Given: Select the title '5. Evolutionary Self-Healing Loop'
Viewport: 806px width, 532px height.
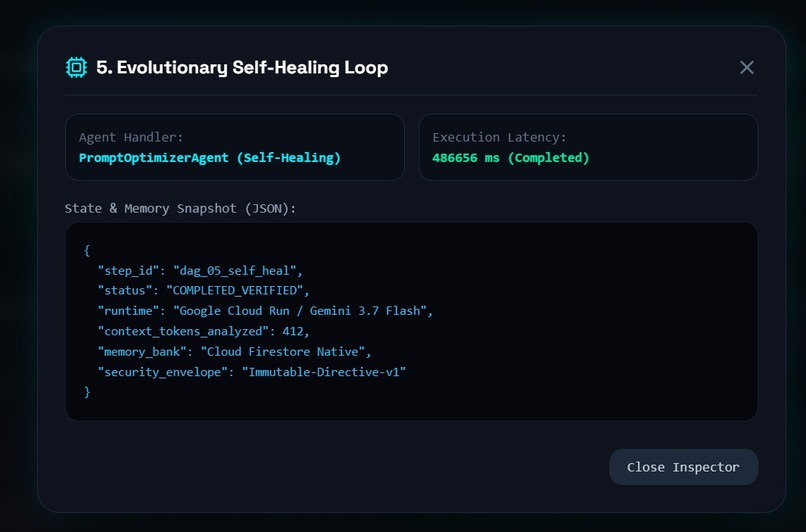Looking at the screenshot, I should (x=242, y=67).
